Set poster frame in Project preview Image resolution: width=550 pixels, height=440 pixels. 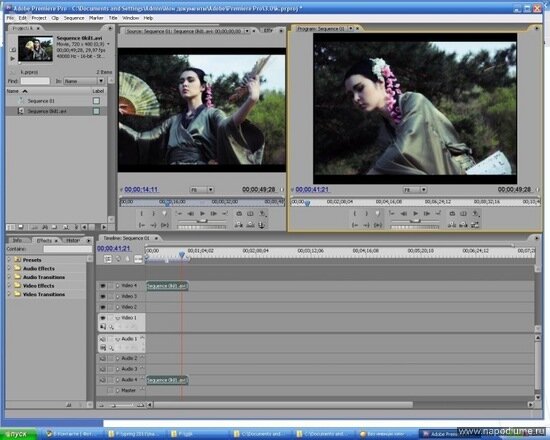tap(13, 50)
